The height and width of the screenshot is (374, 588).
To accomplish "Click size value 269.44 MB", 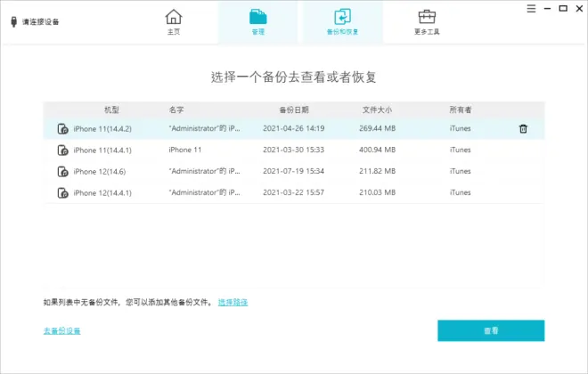I will pos(377,128).
